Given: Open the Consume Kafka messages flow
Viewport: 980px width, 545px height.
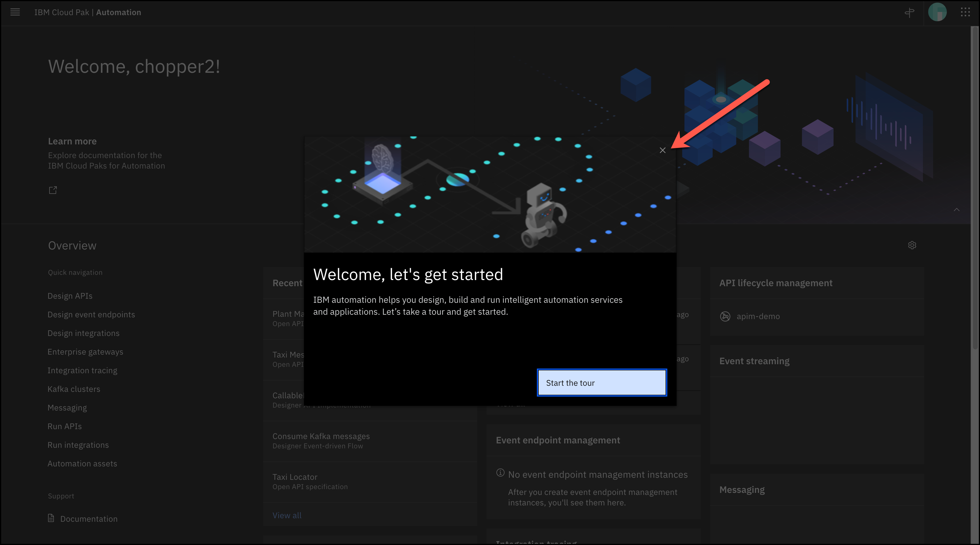Looking at the screenshot, I should 370,441.
